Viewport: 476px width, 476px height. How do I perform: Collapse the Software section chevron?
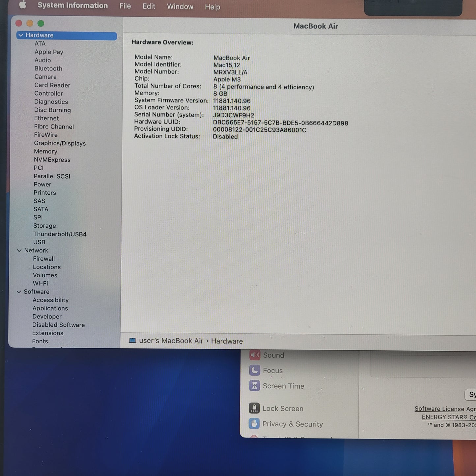(x=19, y=292)
